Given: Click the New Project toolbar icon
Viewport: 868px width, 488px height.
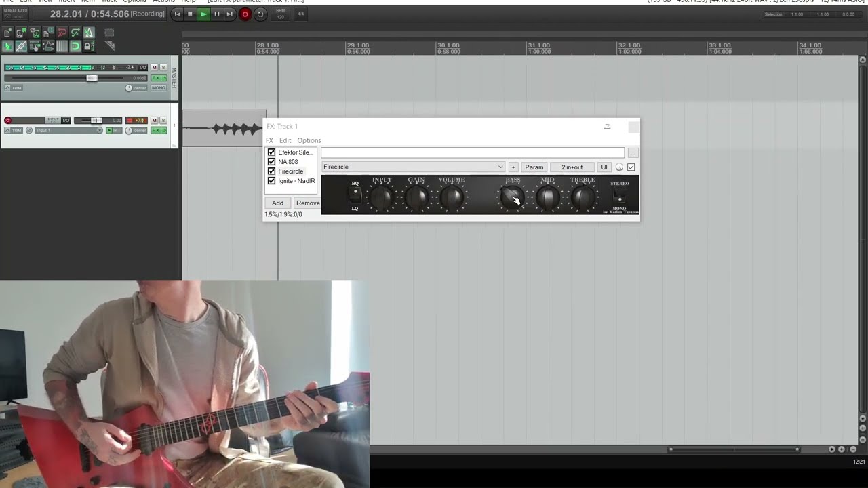Looking at the screenshot, I should (7, 33).
